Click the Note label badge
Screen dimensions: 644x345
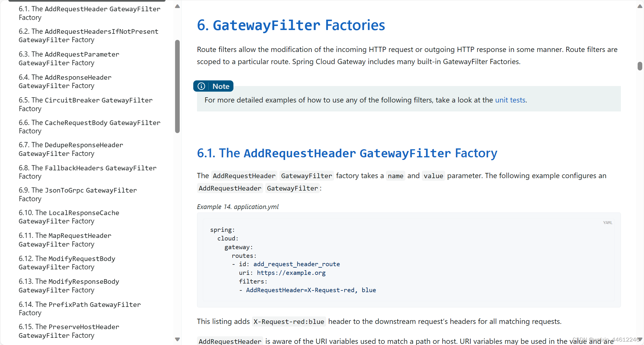tap(213, 86)
